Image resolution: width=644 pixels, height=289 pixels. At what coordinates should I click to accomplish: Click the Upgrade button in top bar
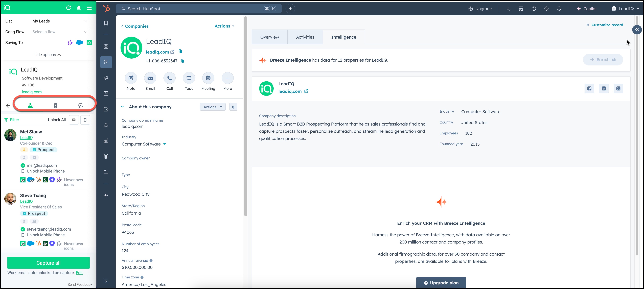[x=480, y=9]
